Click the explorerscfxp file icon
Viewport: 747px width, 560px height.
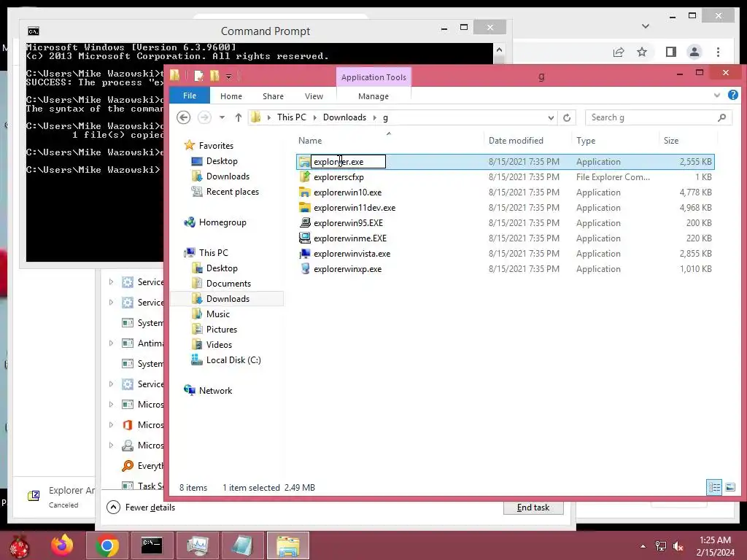[x=304, y=176]
